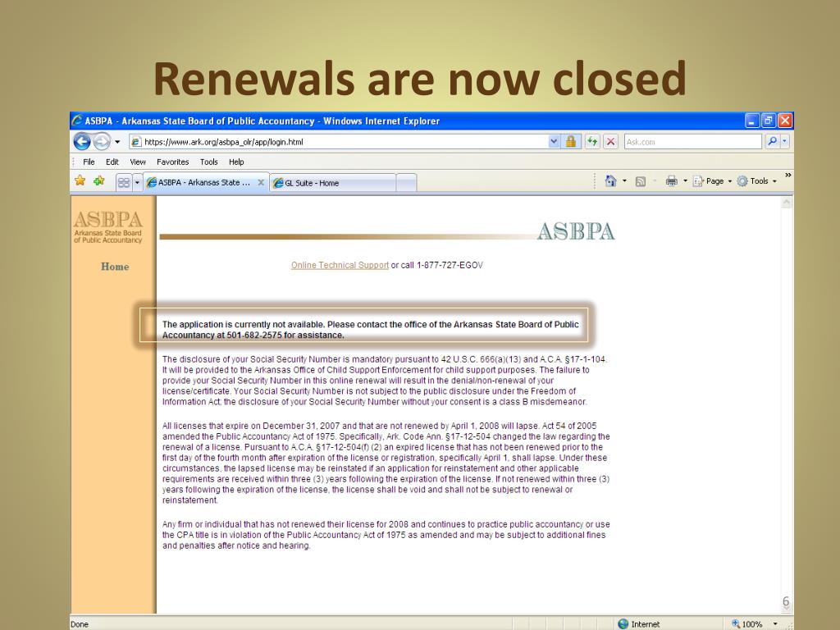Image resolution: width=840 pixels, height=630 pixels.
Task: Open the File menu
Action: point(89,162)
